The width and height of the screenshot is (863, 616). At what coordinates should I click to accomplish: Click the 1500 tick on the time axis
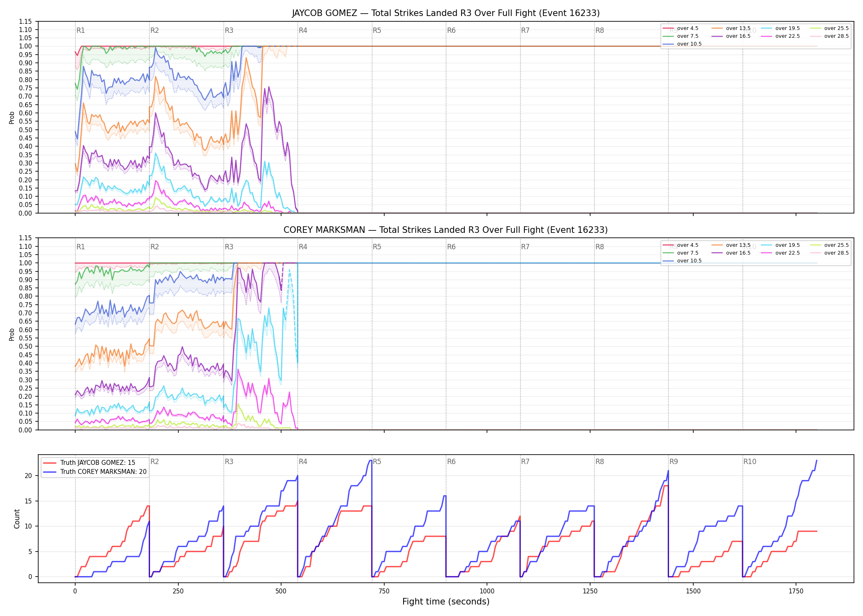point(693,591)
